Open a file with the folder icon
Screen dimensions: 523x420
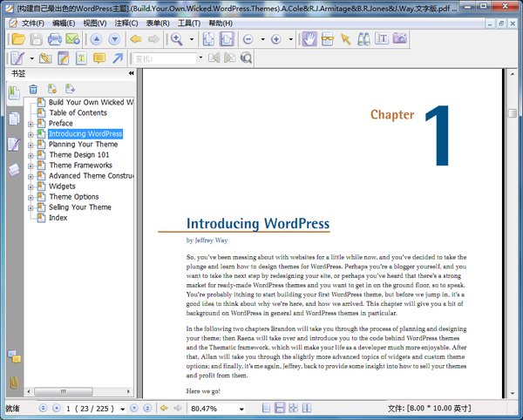(18, 39)
